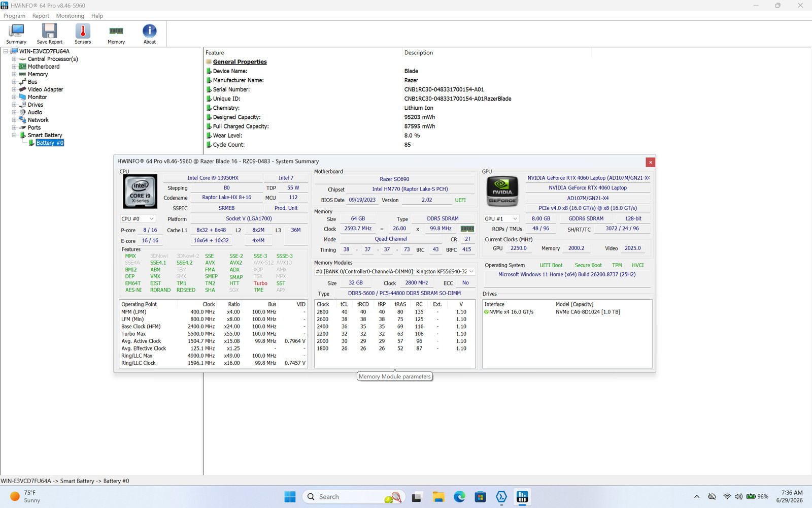Click the Wi-Fi tray icon

tap(727, 496)
